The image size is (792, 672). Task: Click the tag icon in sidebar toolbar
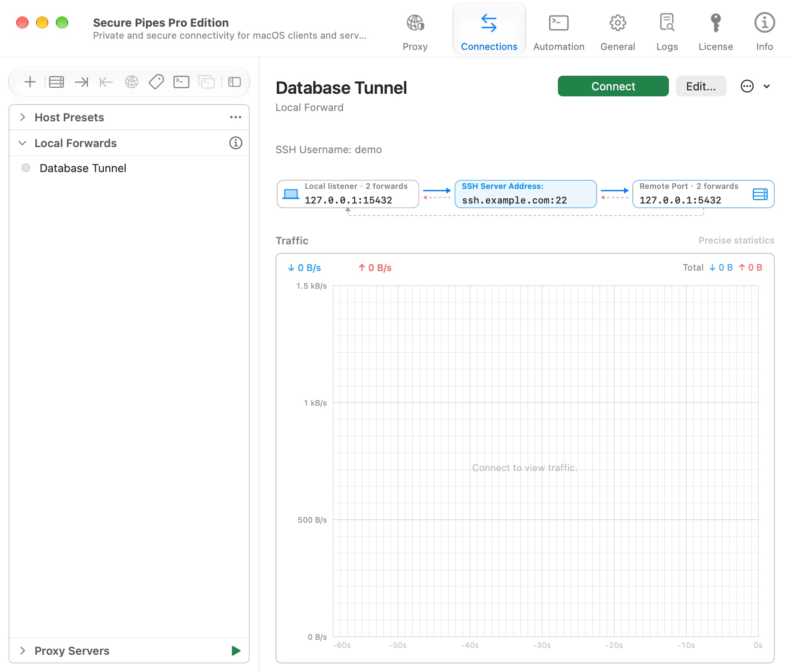(156, 82)
